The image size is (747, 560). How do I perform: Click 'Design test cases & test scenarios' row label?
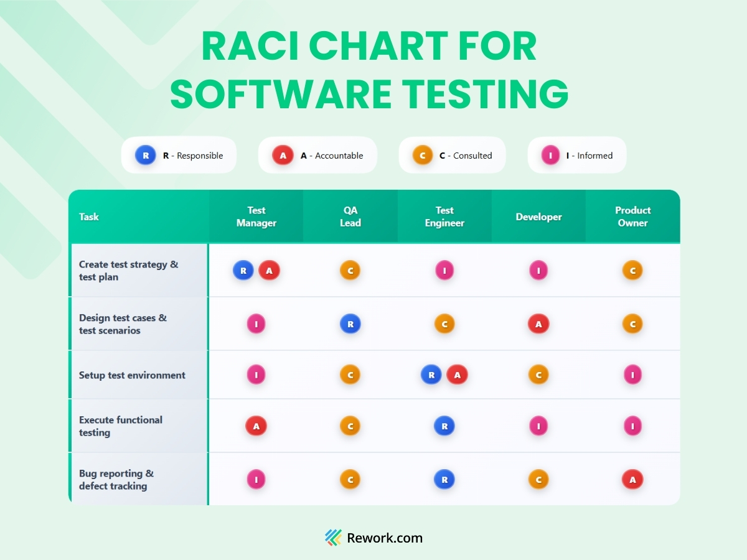123,324
